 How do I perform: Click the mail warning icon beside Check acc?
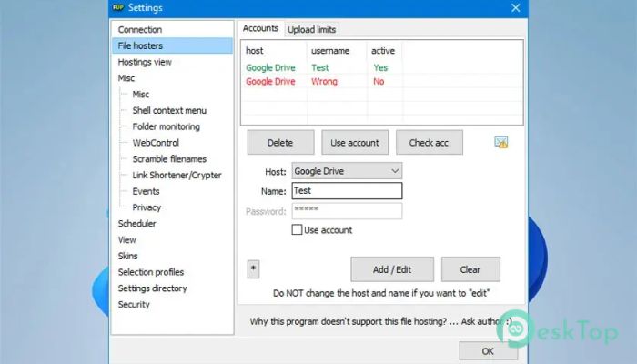pyautogui.click(x=500, y=142)
